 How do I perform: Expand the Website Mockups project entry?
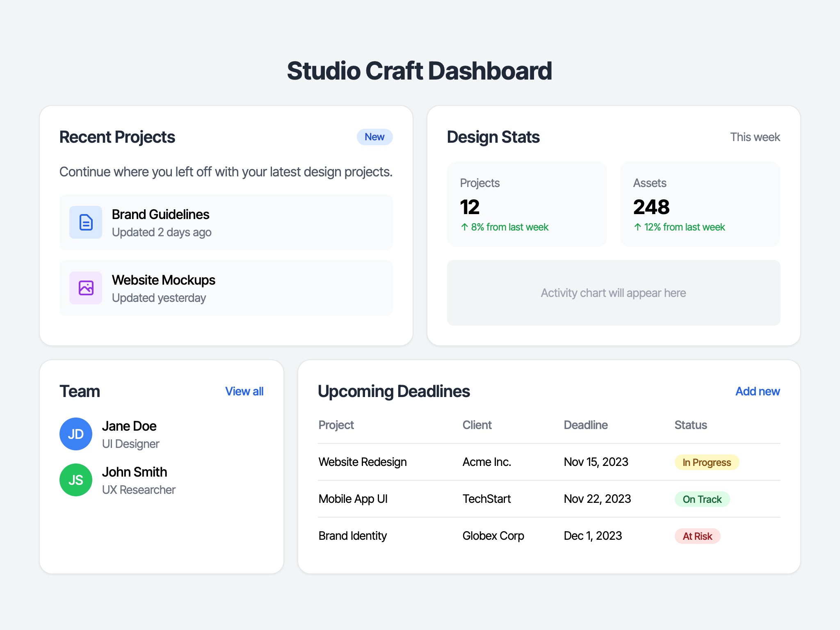pos(226,288)
